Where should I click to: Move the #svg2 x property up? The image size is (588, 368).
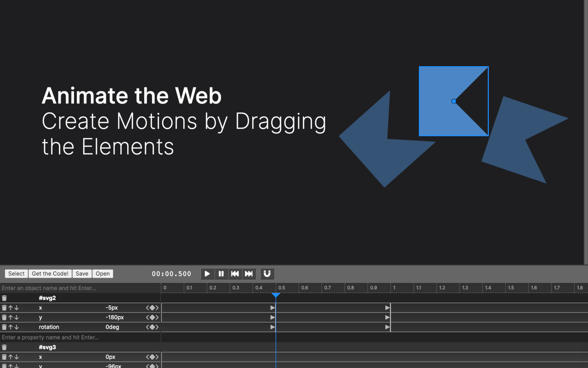pos(11,308)
